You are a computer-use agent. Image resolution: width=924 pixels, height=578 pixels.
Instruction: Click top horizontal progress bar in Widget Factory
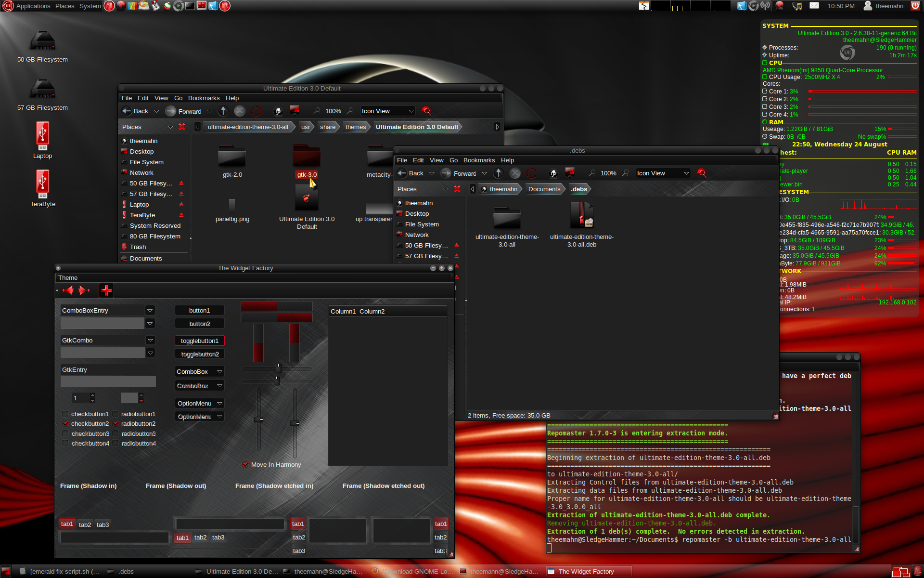276,306
